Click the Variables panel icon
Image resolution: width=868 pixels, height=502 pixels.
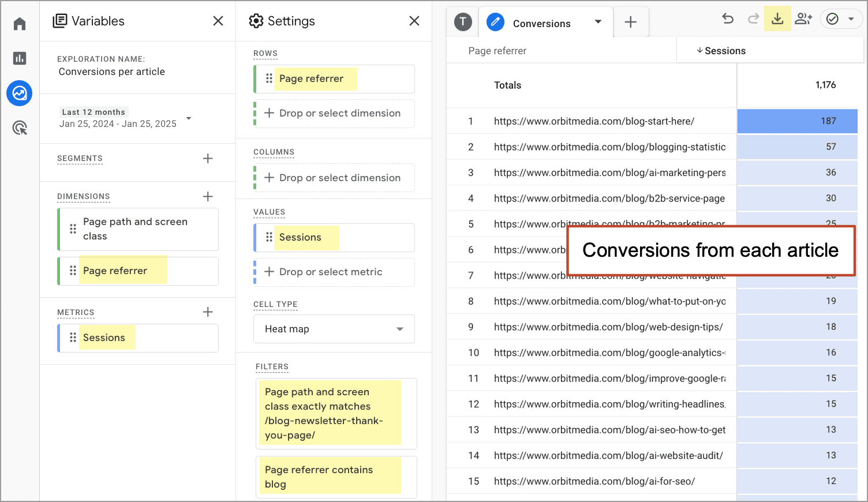(x=59, y=21)
